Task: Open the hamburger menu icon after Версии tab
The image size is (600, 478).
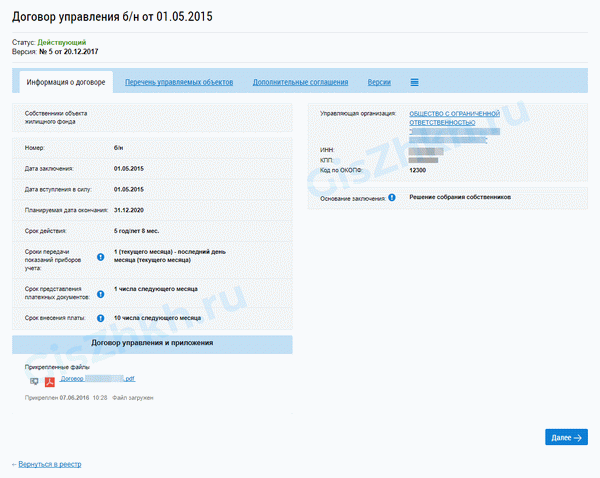Action: [414, 82]
